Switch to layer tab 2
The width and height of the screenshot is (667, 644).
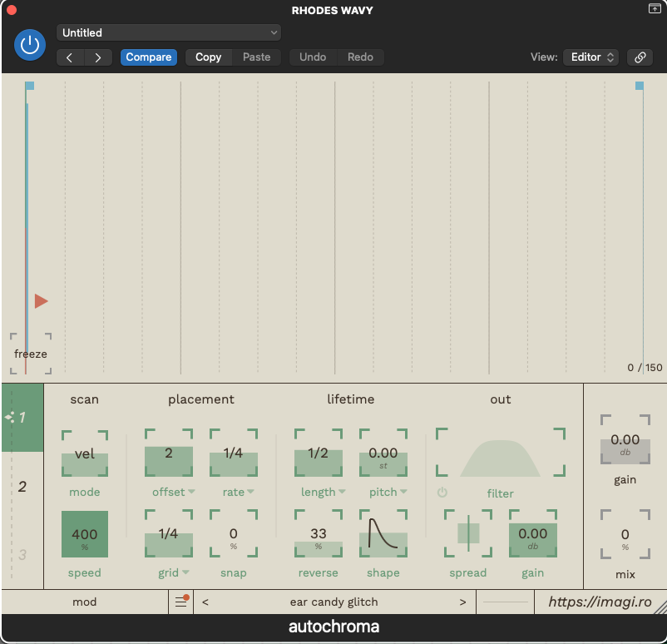click(x=22, y=486)
